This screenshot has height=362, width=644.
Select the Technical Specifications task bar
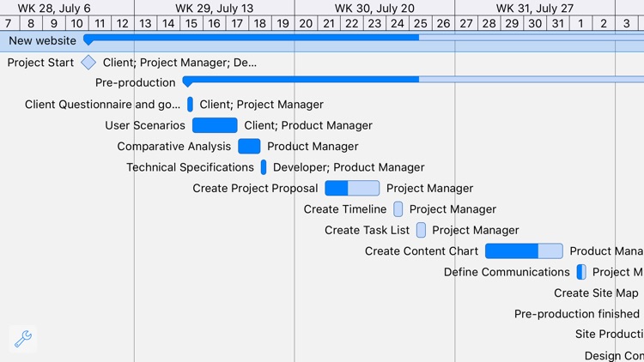click(x=264, y=167)
